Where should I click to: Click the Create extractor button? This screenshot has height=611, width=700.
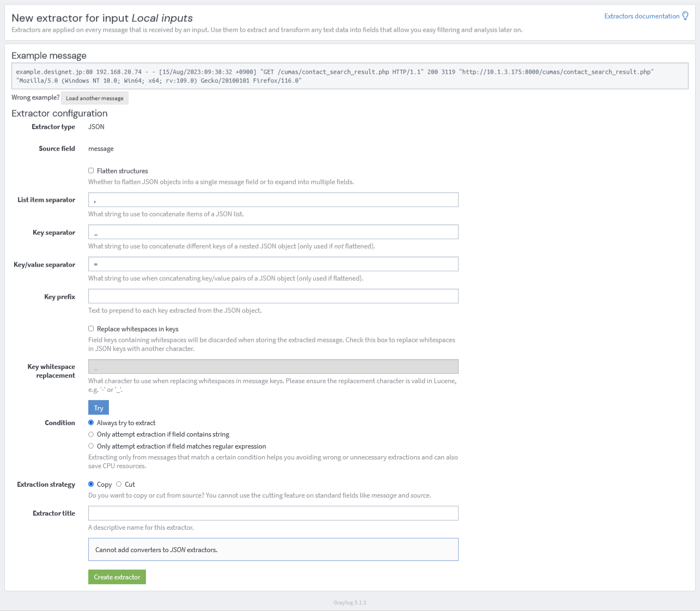pos(117,577)
